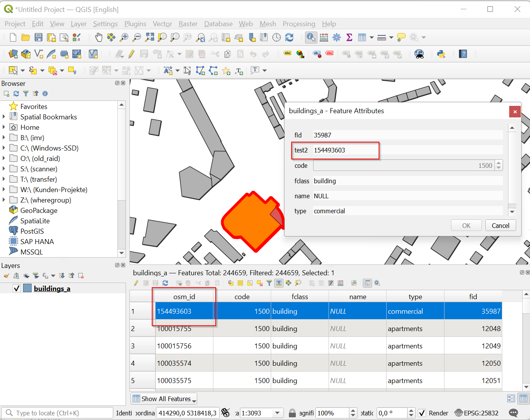Create a new project with the blank page icon
530x420 pixels.
pos(13,37)
